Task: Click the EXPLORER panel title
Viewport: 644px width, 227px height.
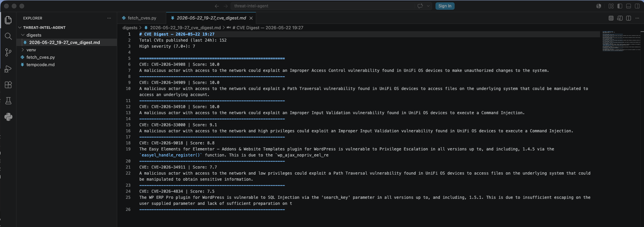Action: [x=33, y=18]
